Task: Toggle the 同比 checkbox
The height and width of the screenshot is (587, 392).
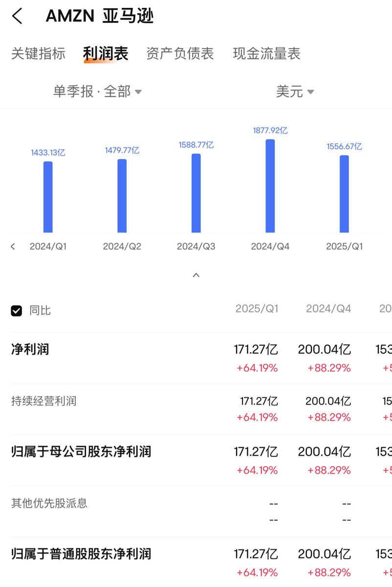Action: click(17, 311)
